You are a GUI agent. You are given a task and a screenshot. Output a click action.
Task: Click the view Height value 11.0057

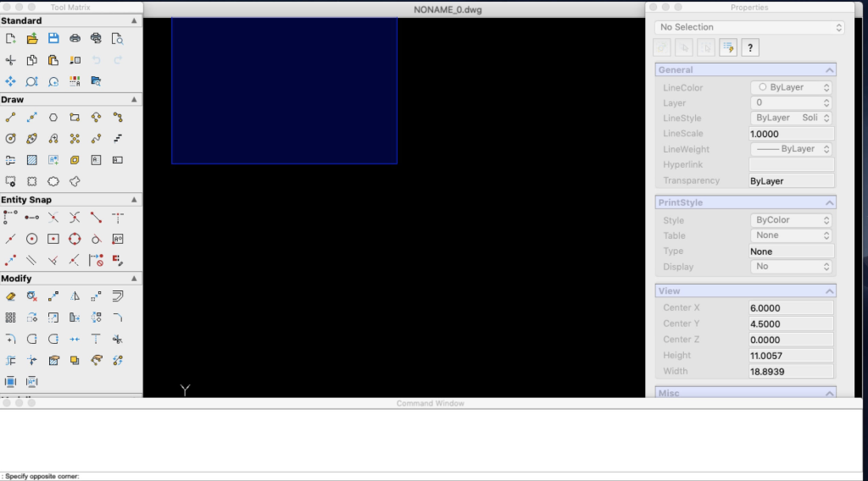791,356
